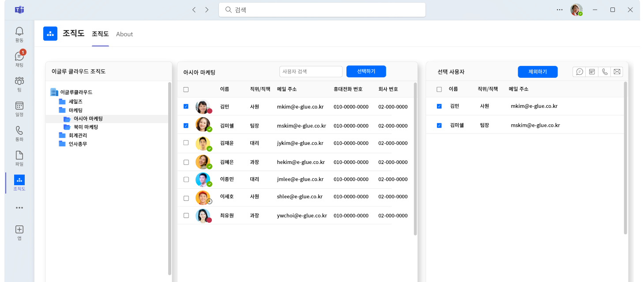
Task: Check the box for 이세호
Action: (186, 198)
